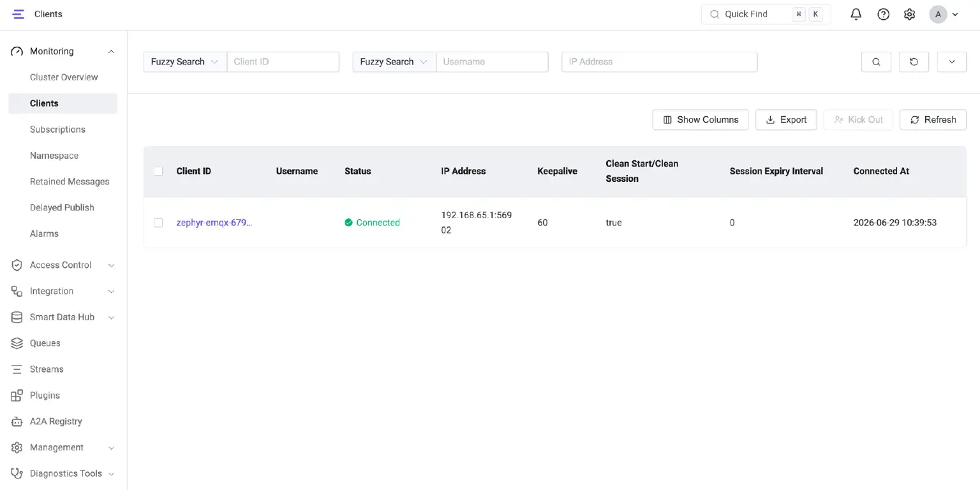
Task: Open the zephyr-emqx client ID link
Action: click(x=214, y=223)
